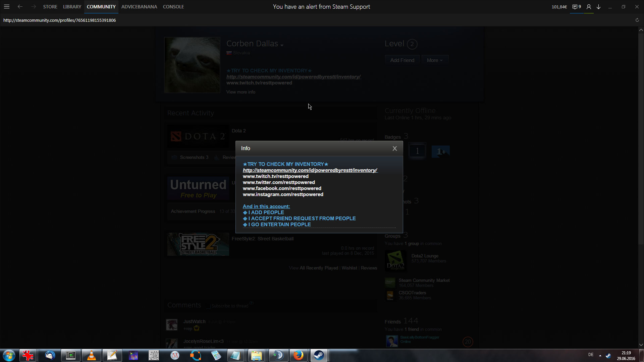Switch to the LIBRARY tab
644x362 pixels.
(72, 7)
